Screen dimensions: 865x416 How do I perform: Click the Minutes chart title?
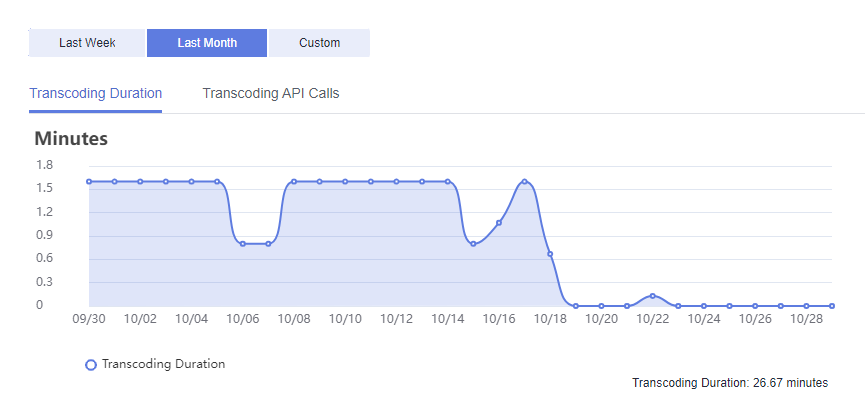(71, 139)
